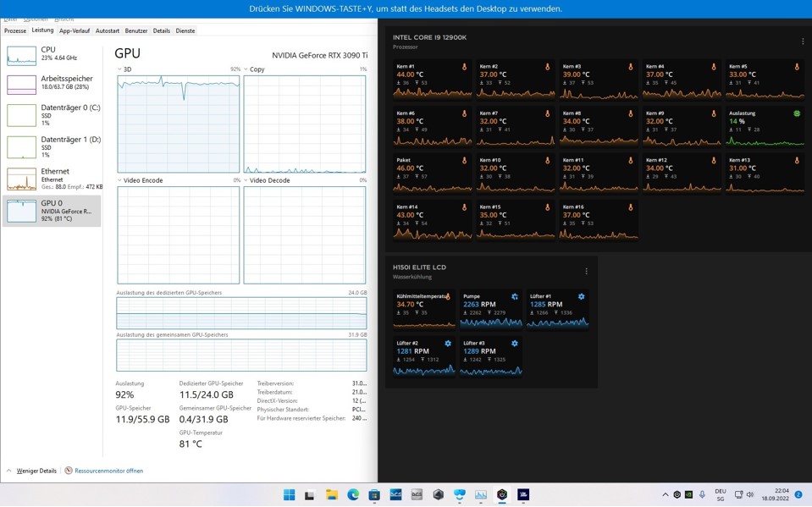Click the thermometer icon on Kern #2
This screenshot has width=812, height=507.
coord(547,67)
